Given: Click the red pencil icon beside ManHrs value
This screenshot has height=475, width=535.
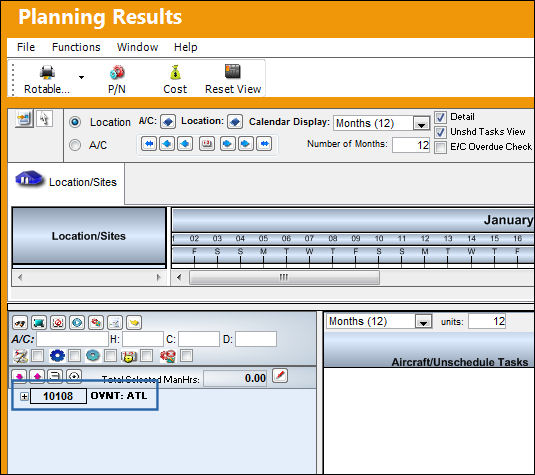Looking at the screenshot, I should tap(280, 376).
